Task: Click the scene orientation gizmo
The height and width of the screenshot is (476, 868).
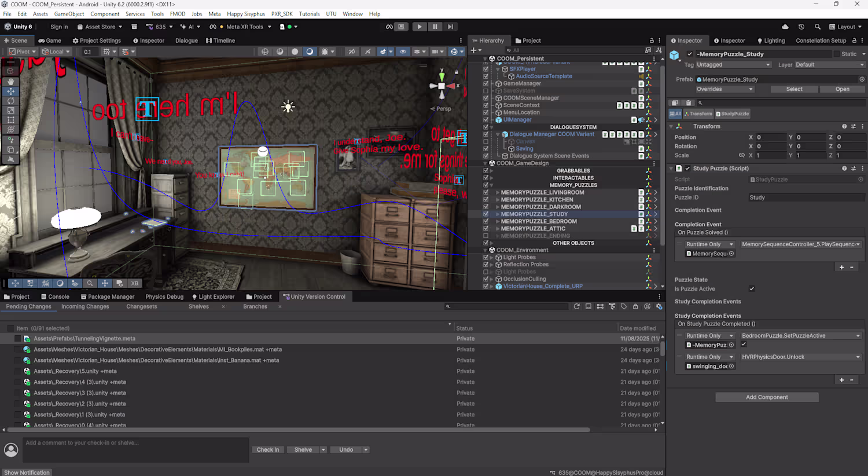Action: 442,86
